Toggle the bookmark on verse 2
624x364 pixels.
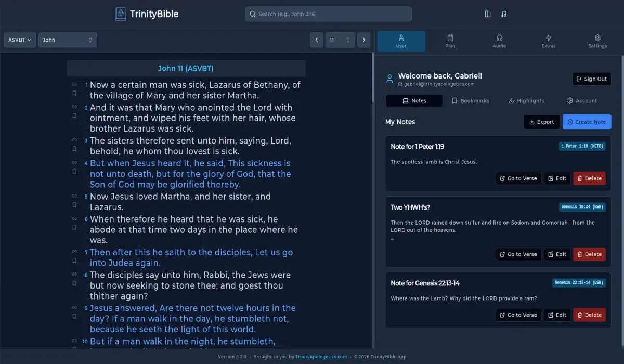click(x=74, y=116)
